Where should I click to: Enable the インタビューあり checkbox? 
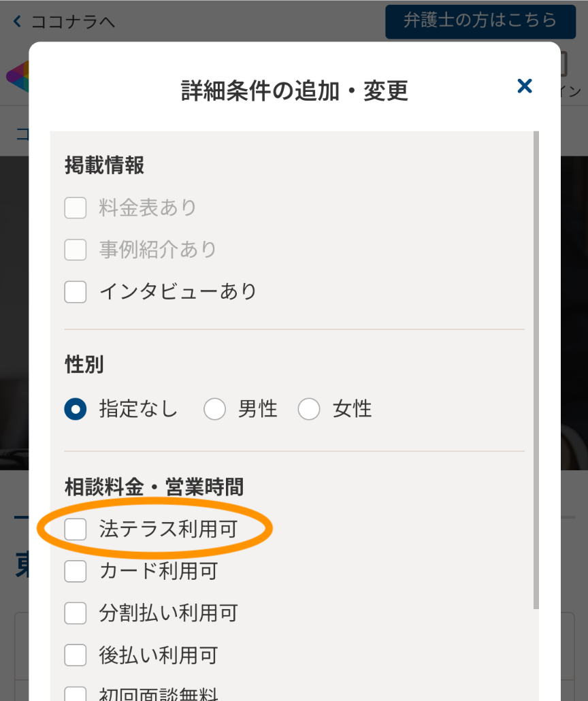click(x=76, y=292)
